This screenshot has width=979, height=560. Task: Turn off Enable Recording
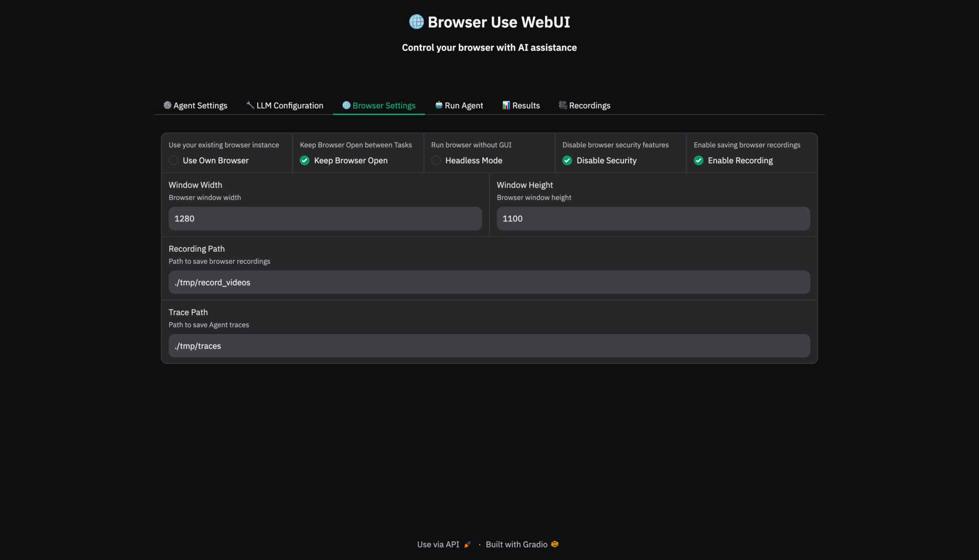pos(698,161)
